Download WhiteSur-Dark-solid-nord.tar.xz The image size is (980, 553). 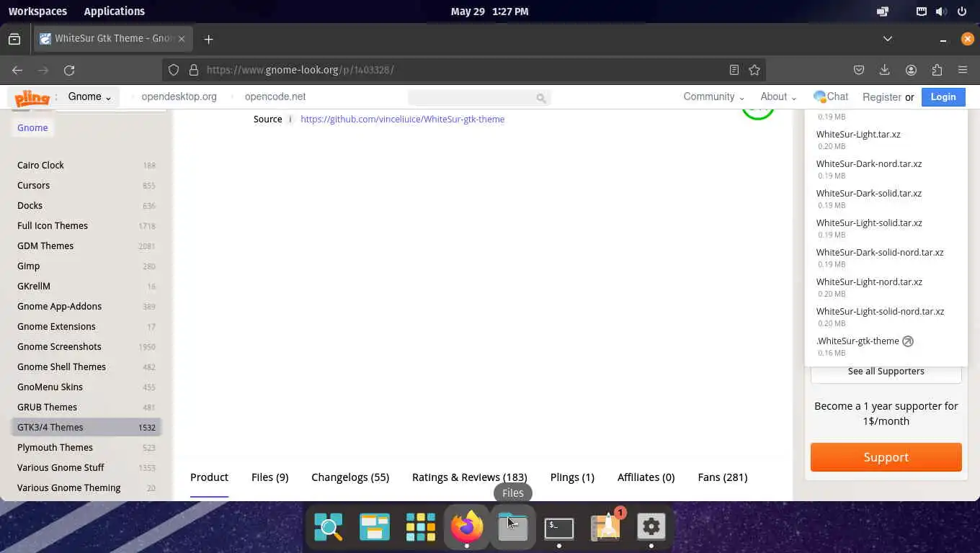pos(880,252)
